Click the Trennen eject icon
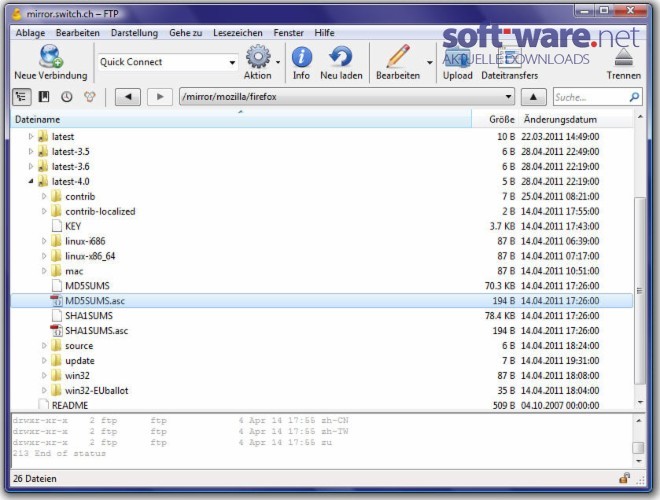660x500 pixels. pyautogui.click(x=623, y=57)
